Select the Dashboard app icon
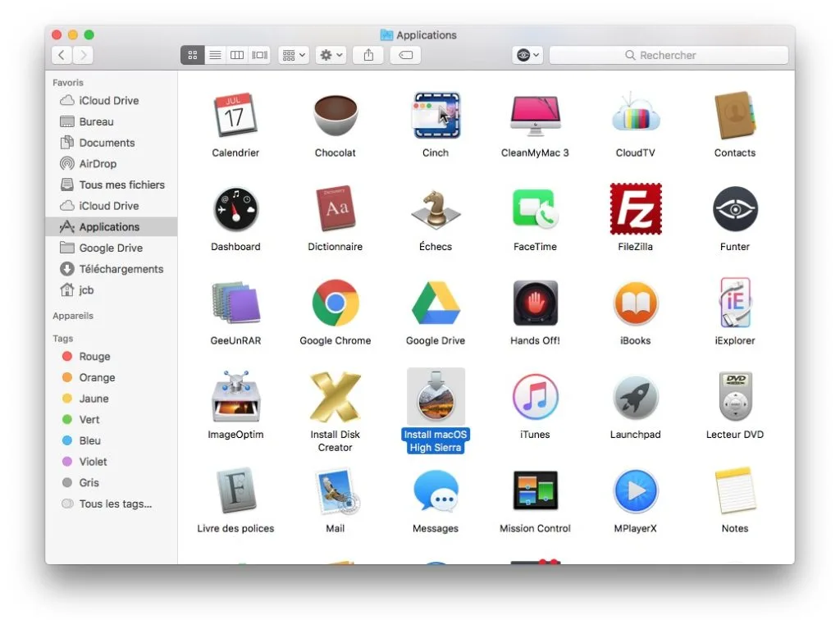The width and height of the screenshot is (840, 629). [235, 209]
